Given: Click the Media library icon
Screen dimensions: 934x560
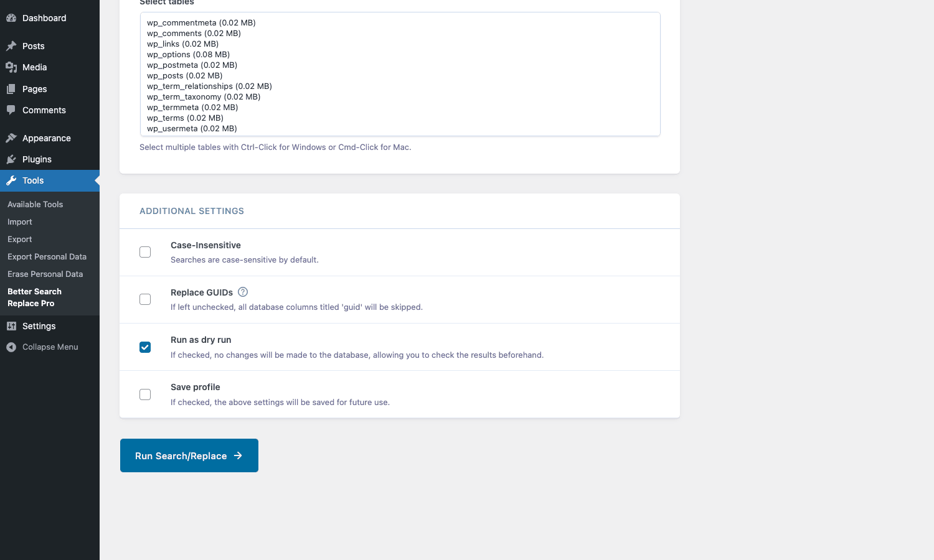Looking at the screenshot, I should point(11,67).
